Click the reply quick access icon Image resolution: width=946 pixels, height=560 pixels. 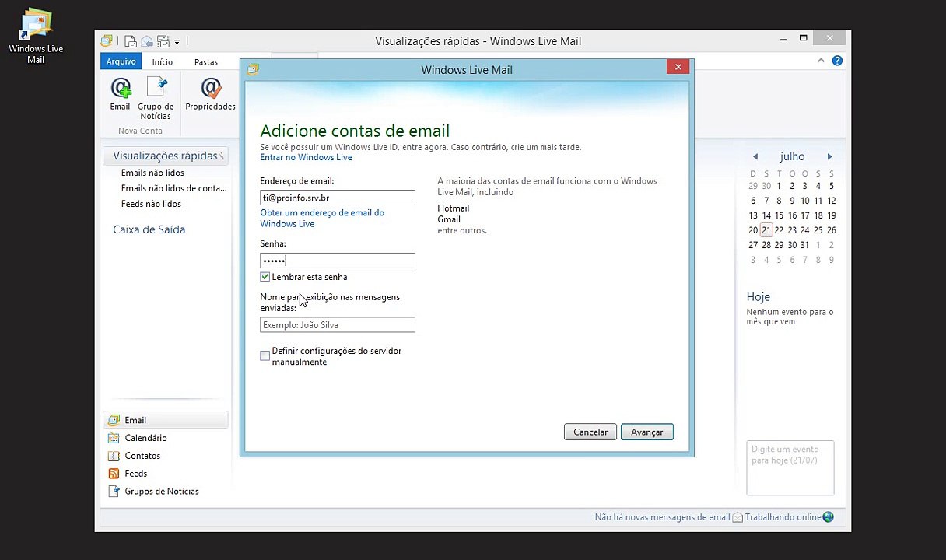pos(147,41)
